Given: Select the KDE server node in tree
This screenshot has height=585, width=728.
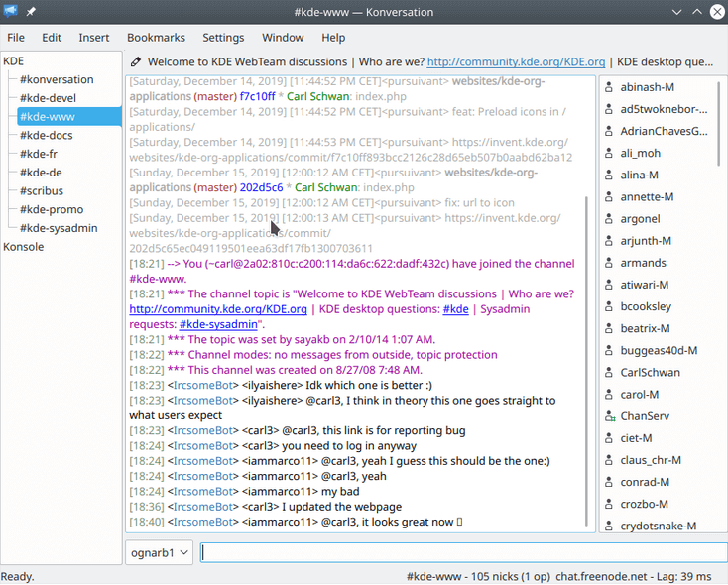Looking at the screenshot, I should pos(14,61).
